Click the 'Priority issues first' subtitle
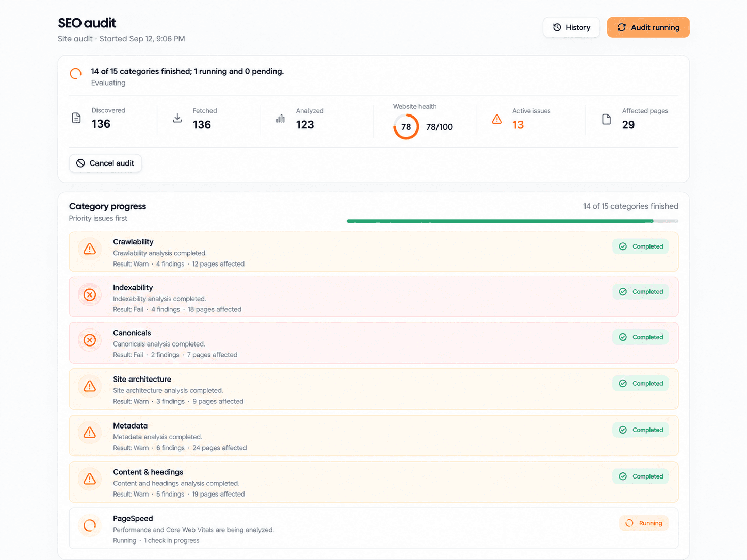The height and width of the screenshot is (560, 747). coord(98,218)
